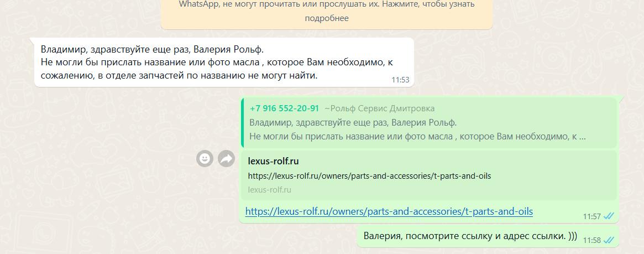Click the 11:53 timestamp on incoming message
The width and height of the screenshot is (644, 254).
point(400,80)
